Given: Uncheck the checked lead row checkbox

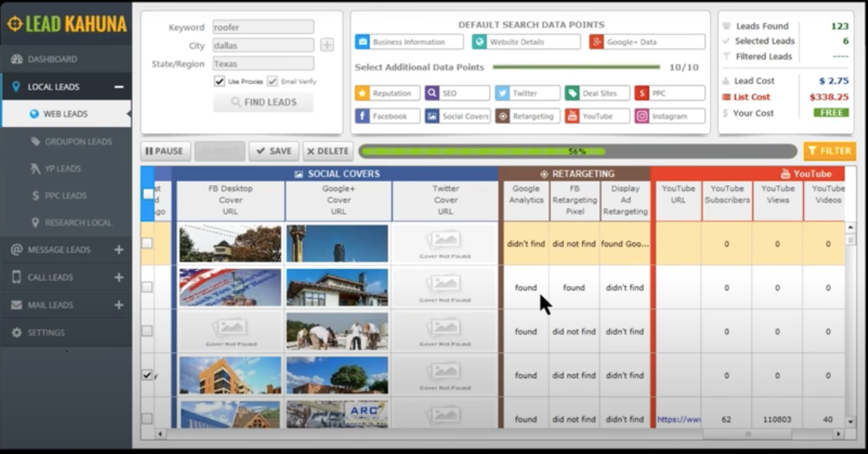Looking at the screenshot, I should click(147, 375).
